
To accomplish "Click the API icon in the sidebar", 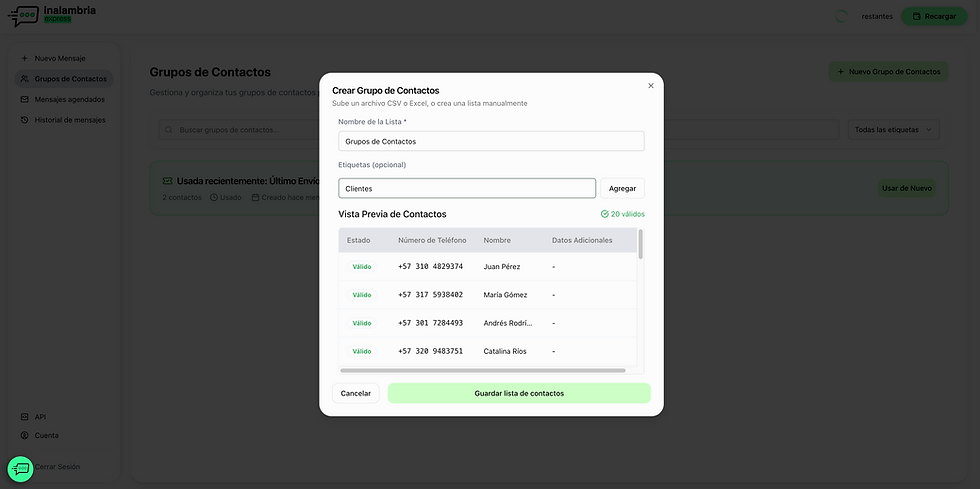I will pos(25,417).
